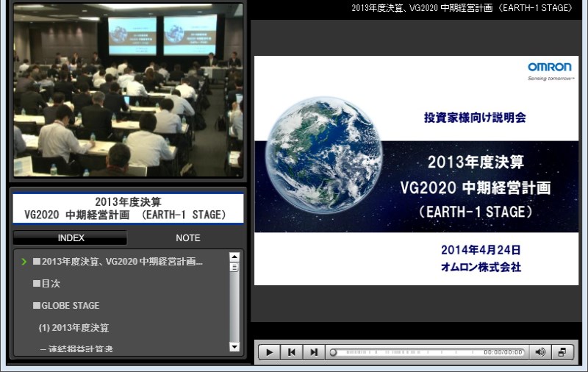Click the index scrollbar down arrow
This screenshot has height=372, width=588.
[x=234, y=347]
